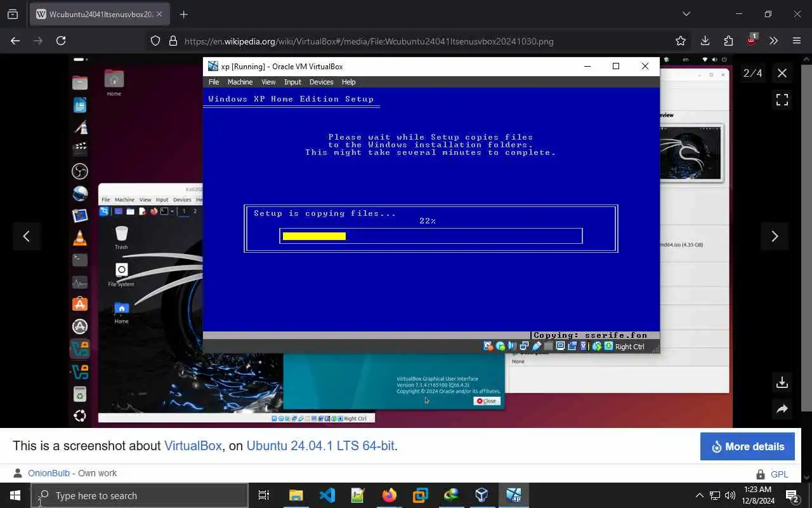Open the OnionBulb author link
This screenshot has height=508, width=812.
tap(50, 473)
